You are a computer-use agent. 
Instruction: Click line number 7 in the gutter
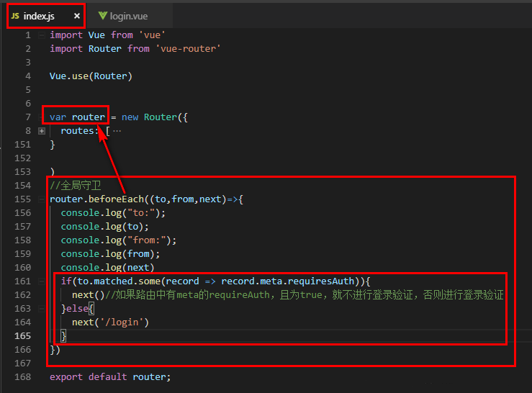pos(28,117)
